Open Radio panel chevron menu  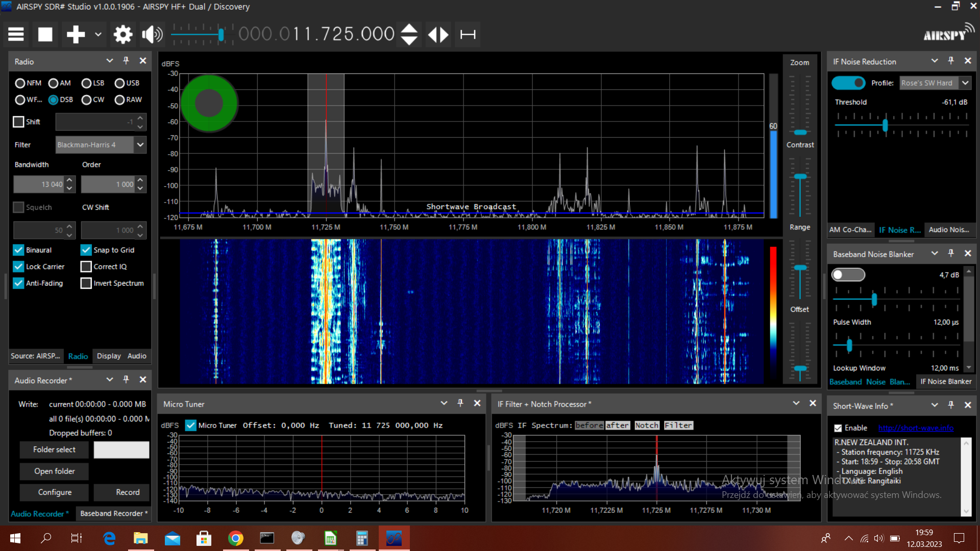(109, 61)
